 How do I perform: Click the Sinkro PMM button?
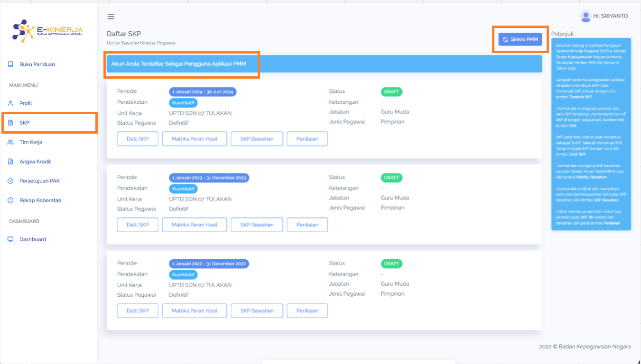point(520,39)
